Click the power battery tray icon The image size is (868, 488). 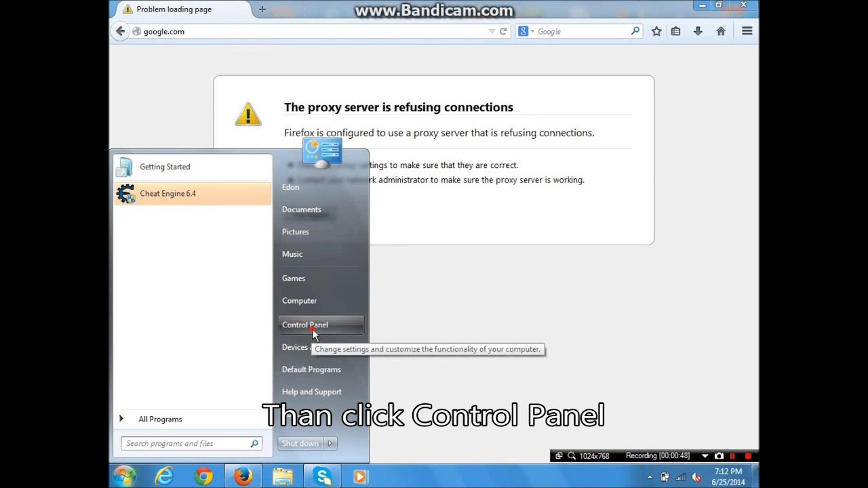665,477
